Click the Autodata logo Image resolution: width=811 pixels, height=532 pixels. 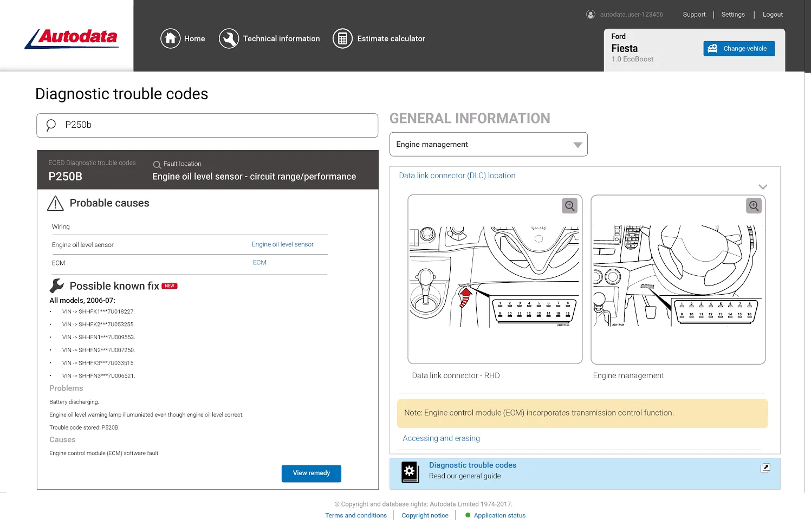(x=72, y=38)
